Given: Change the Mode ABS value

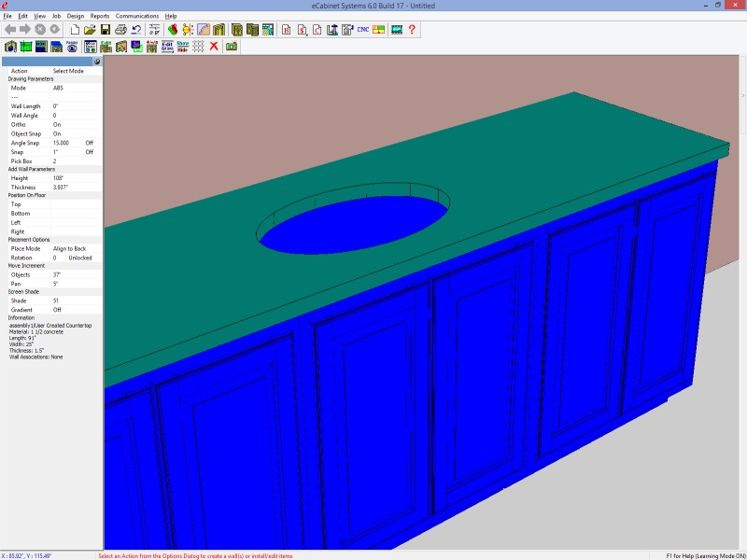Looking at the screenshot, I should point(58,88).
